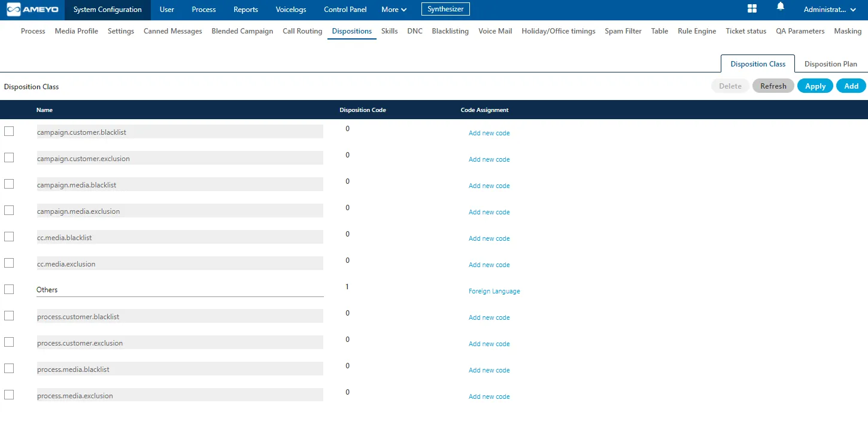Tick the checkbox for Others row
Screen dimensions: 868x421
[9, 289]
